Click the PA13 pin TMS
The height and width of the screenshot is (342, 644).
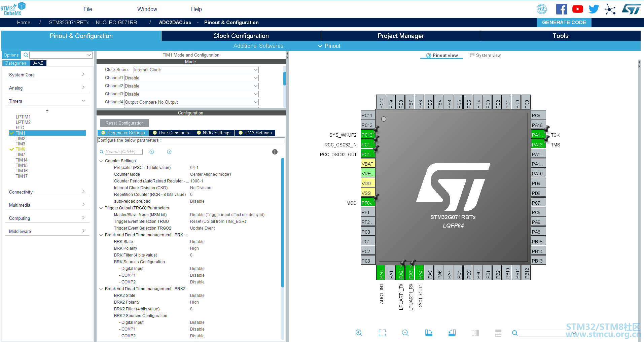coord(538,145)
